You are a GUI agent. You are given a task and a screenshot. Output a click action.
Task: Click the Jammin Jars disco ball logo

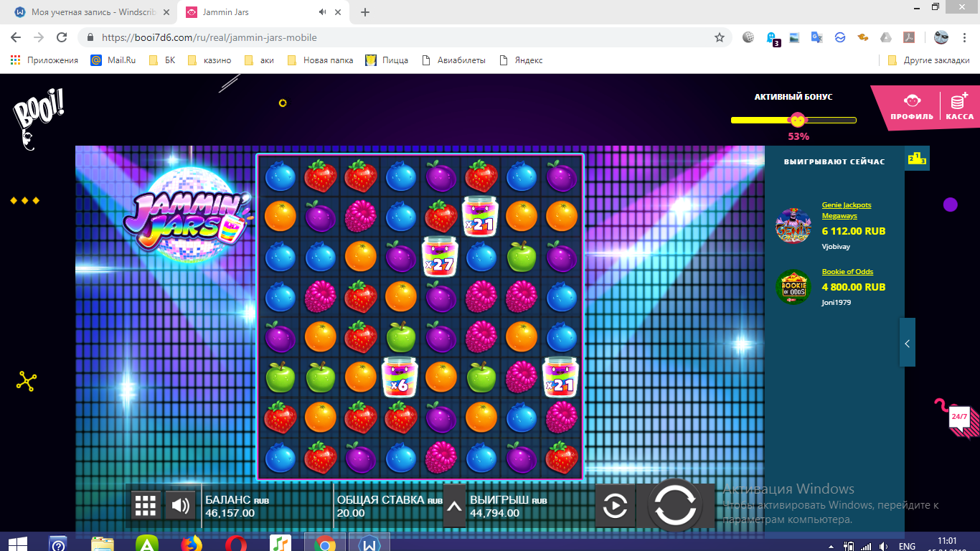pos(189,215)
